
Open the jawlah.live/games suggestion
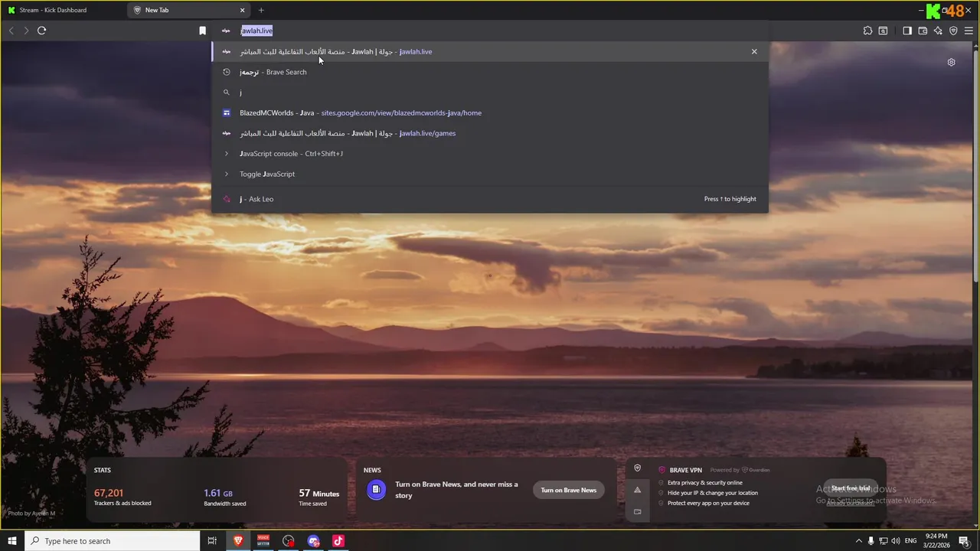pyautogui.click(x=490, y=133)
